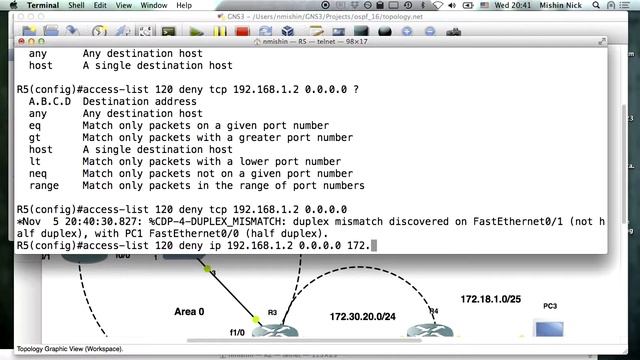Stop all devices with red stop icon
The image size is (640, 360).
pos(242,31)
